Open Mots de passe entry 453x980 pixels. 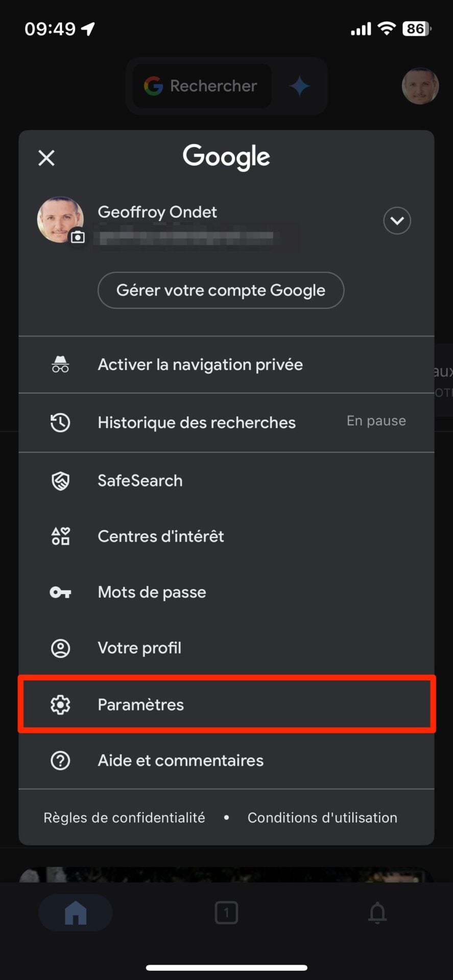pyautogui.click(x=152, y=592)
